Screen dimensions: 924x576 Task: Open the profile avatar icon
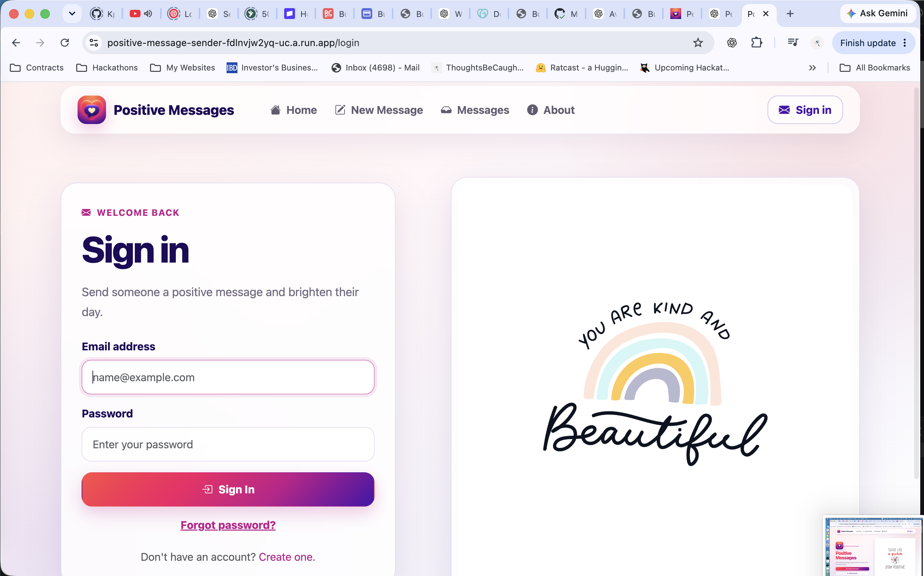pos(817,43)
